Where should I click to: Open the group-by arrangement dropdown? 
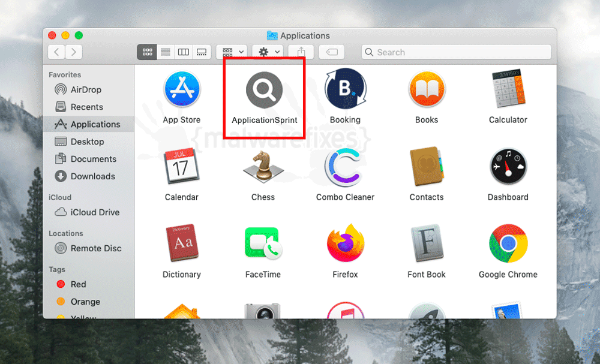[232, 52]
